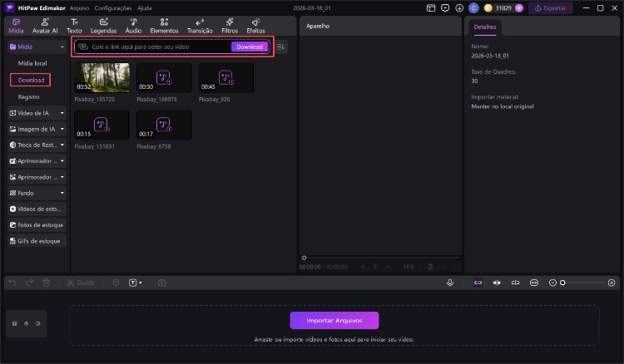
Task: Open the Elementos panel
Action: click(x=164, y=25)
